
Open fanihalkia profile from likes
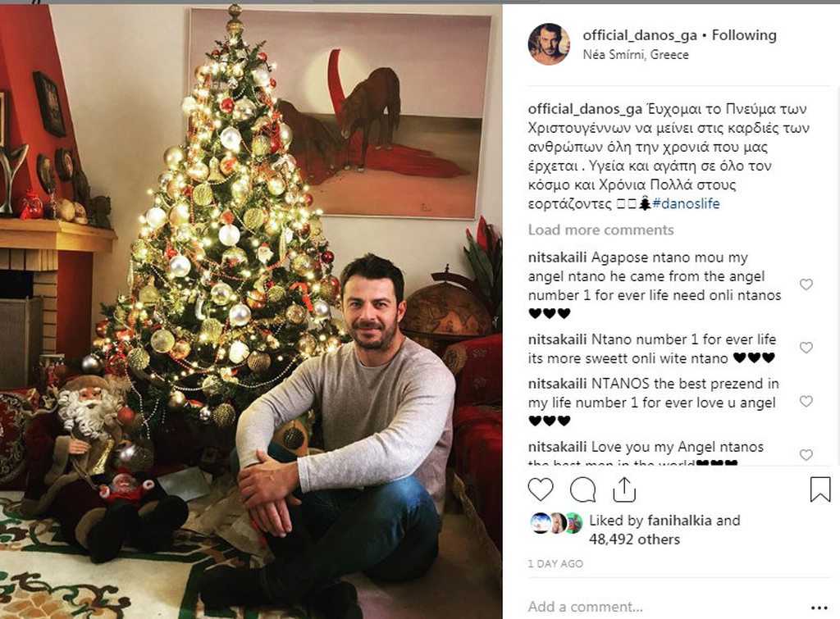coord(679,521)
